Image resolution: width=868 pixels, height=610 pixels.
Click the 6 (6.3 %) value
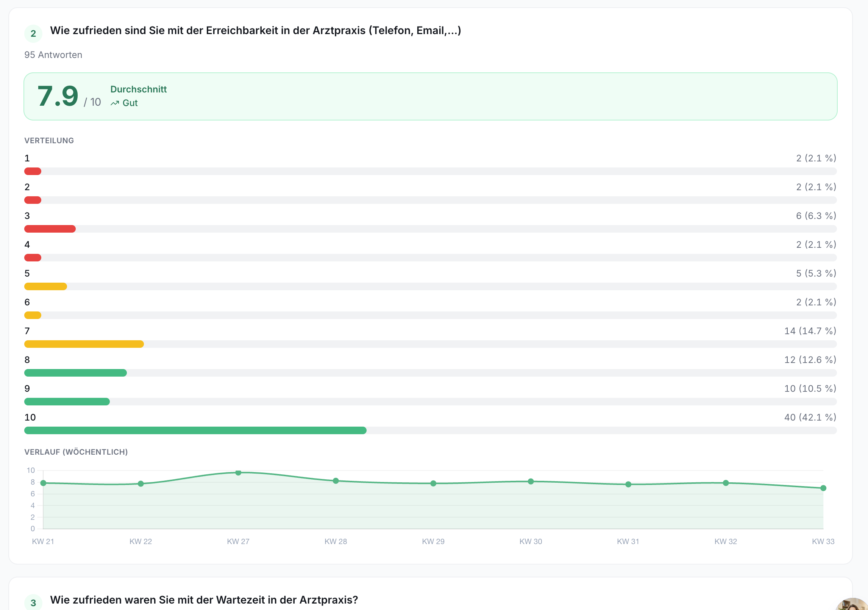[x=816, y=216]
